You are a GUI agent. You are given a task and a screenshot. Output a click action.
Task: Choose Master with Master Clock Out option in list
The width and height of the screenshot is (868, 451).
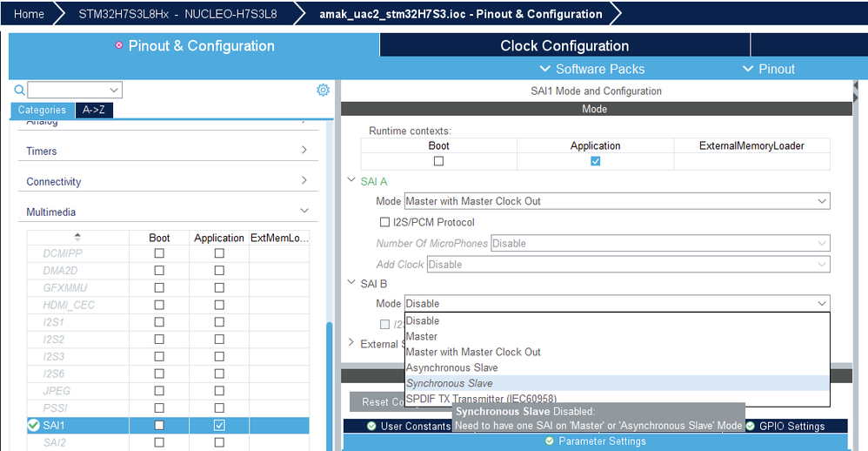coord(618,352)
